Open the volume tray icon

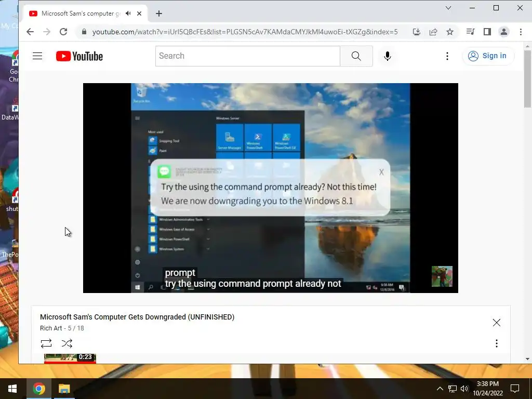(x=464, y=389)
